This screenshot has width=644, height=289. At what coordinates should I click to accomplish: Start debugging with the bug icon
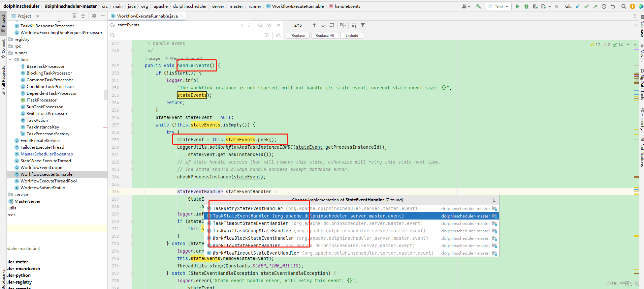click(x=526, y=6)
